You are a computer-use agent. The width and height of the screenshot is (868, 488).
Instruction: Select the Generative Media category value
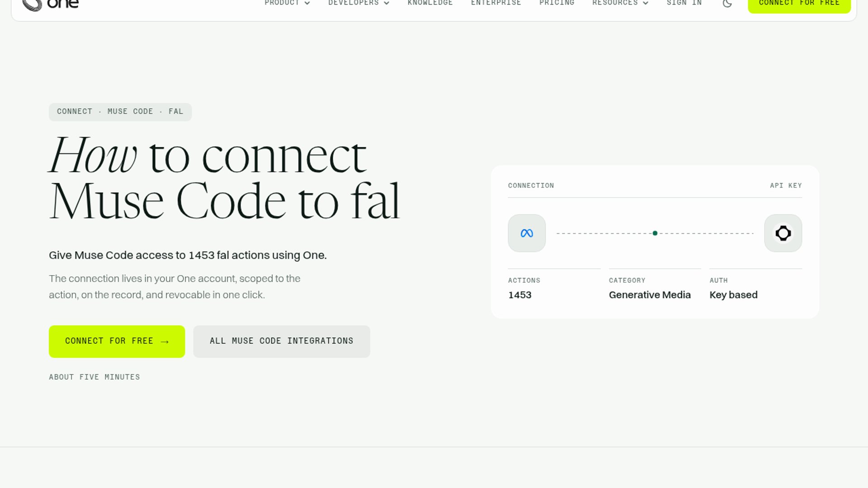650,295
